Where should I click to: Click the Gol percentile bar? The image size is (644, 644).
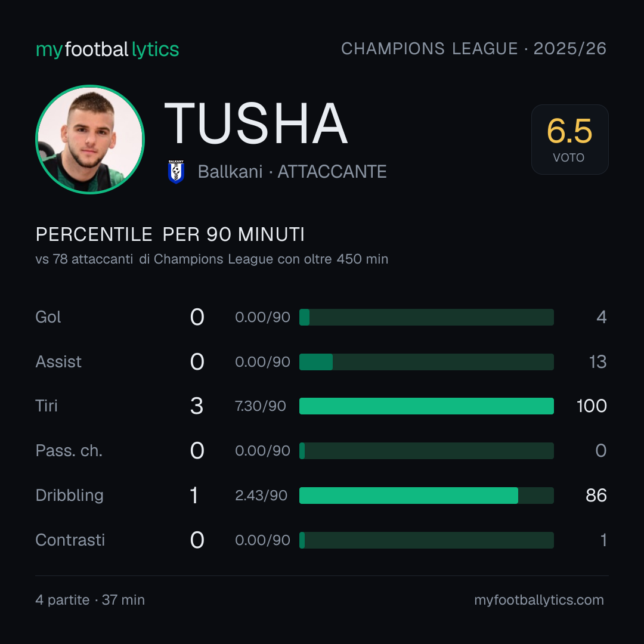pos(426,317)
